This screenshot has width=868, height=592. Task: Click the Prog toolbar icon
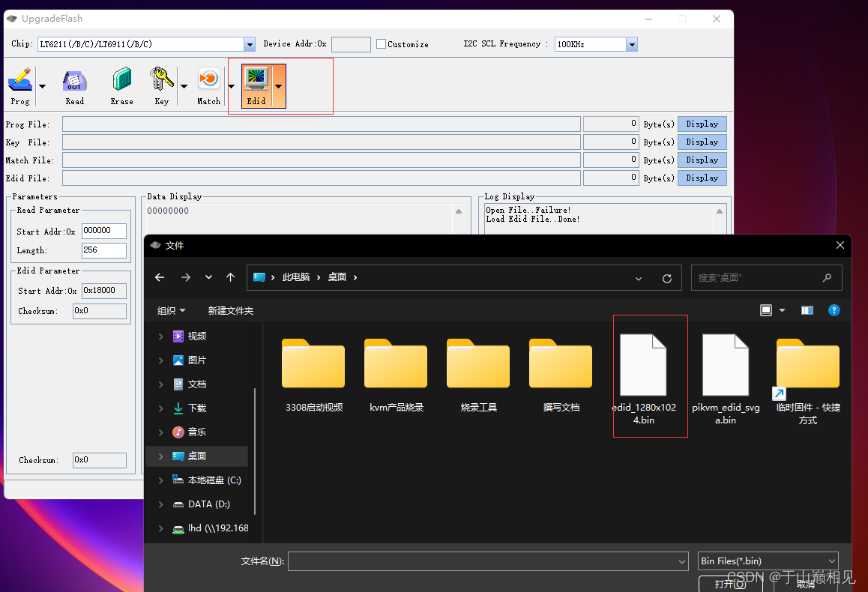point(20,85)
